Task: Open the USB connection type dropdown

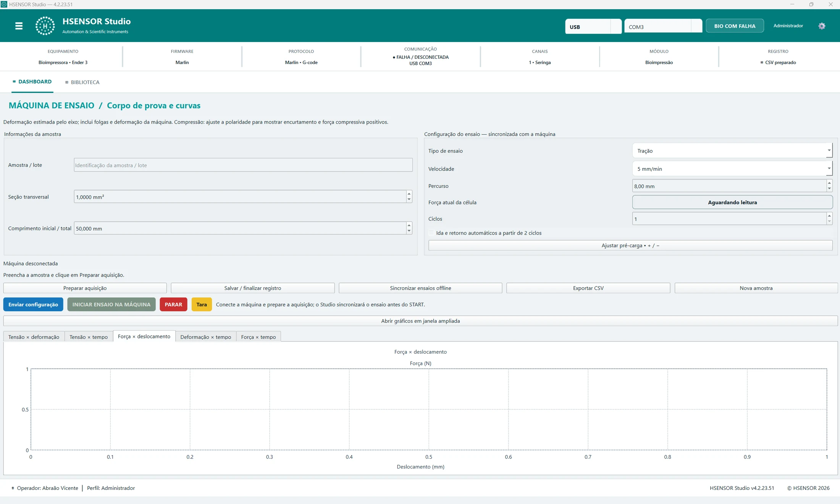Action: coord(593,26)
